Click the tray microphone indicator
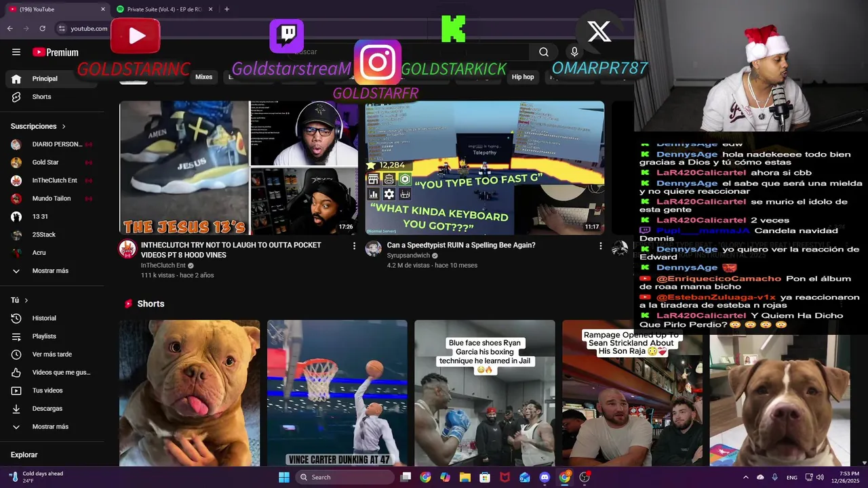The image size is (868, 488). point(775,477)
